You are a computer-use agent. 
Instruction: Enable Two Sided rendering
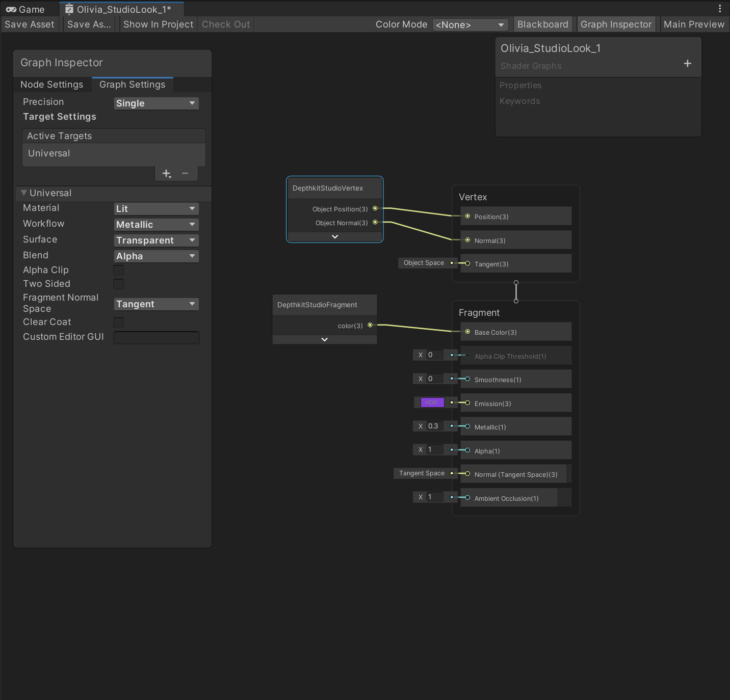coord(118,284)
